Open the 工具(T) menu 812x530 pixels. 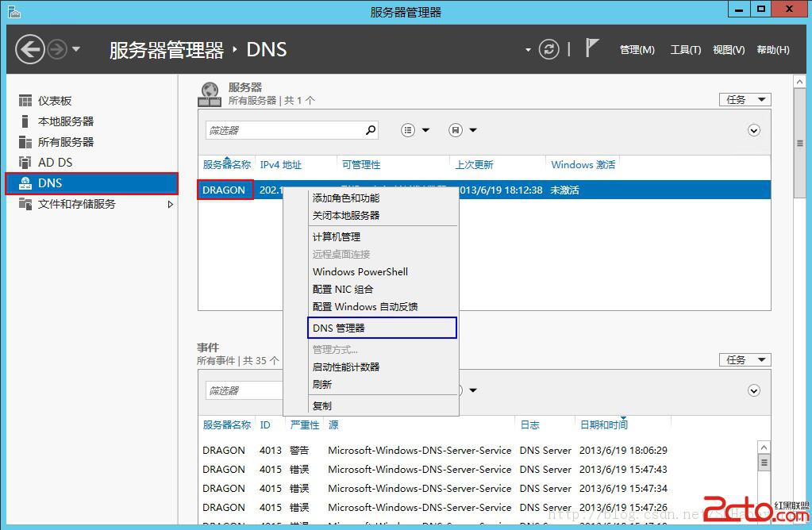(x=686, y=50)
